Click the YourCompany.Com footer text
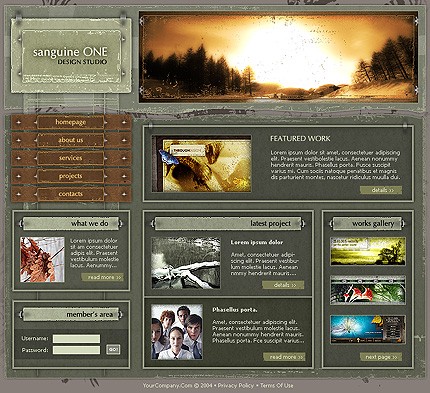 point(167,385)
